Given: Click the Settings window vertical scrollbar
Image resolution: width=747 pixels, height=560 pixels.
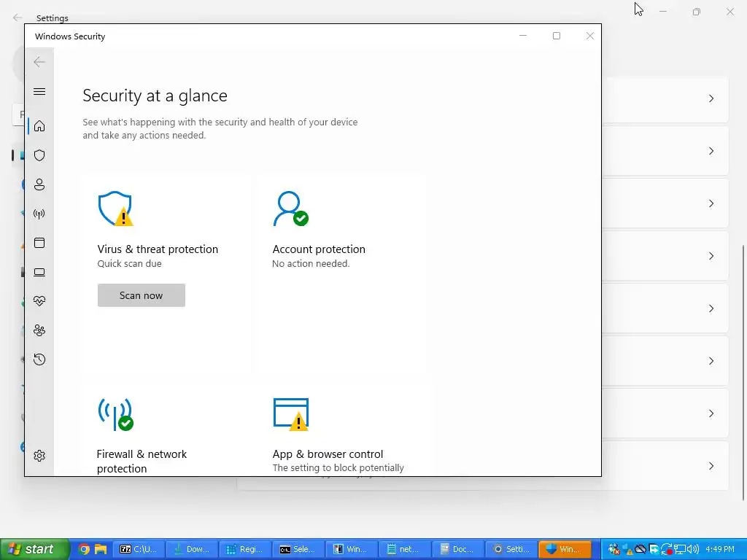Looking at the screenshot, I should tap(743, 373).
